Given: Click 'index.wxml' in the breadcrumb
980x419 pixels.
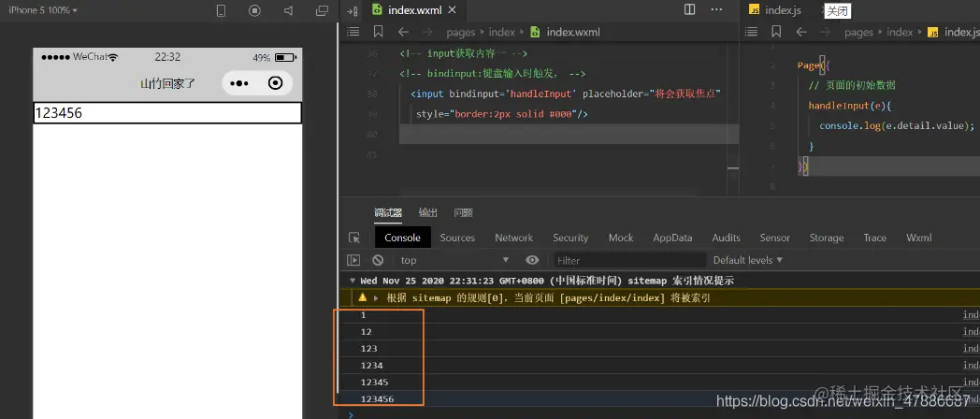Looking at the screenshot, I should point(573,32).
